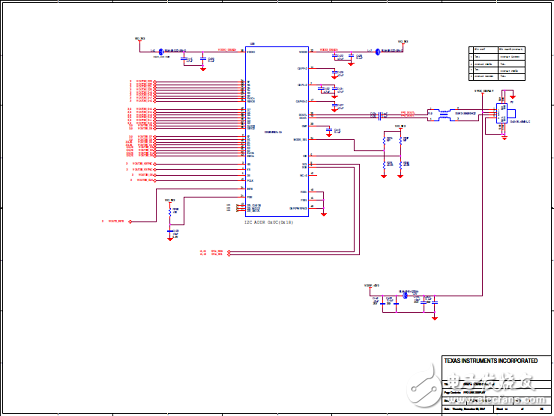Click the ground symbol under the lower-right capacitor bank
Image resolution: width=554 pixels, height=416 pixels.
pyautogui.click(x=435, y=318)
